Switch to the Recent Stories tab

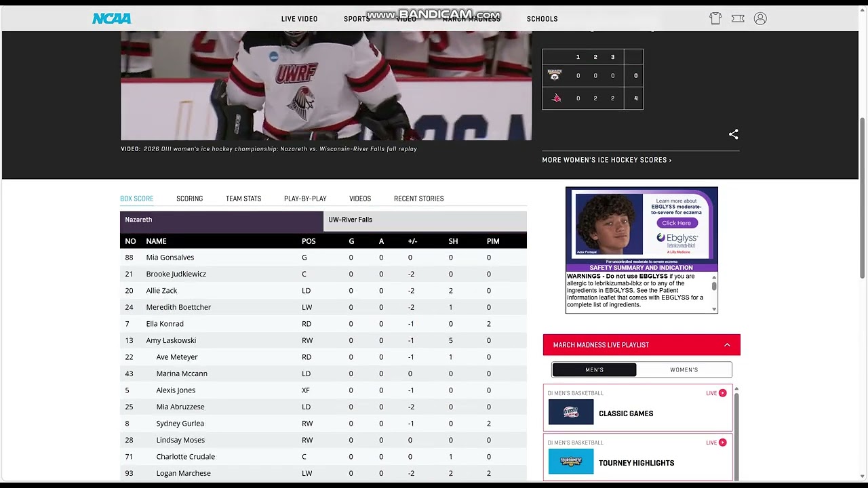[x=418, y=199]
